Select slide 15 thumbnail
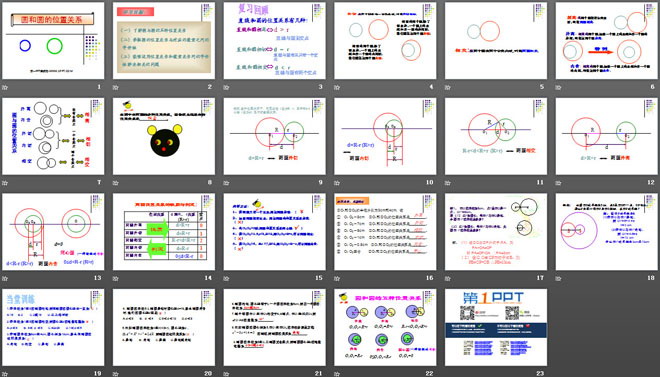This screenshot has width=660, height=377. click(x=274, y=232)
